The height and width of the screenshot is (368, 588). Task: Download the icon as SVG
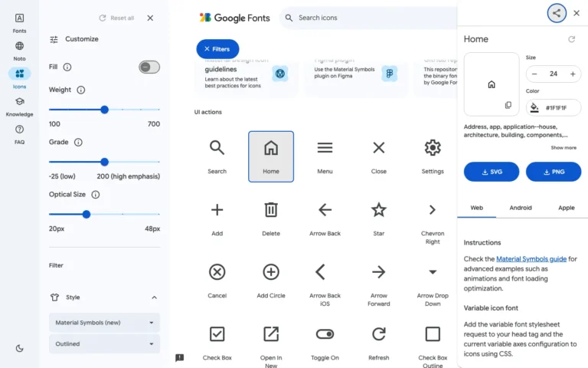(492, 172)
